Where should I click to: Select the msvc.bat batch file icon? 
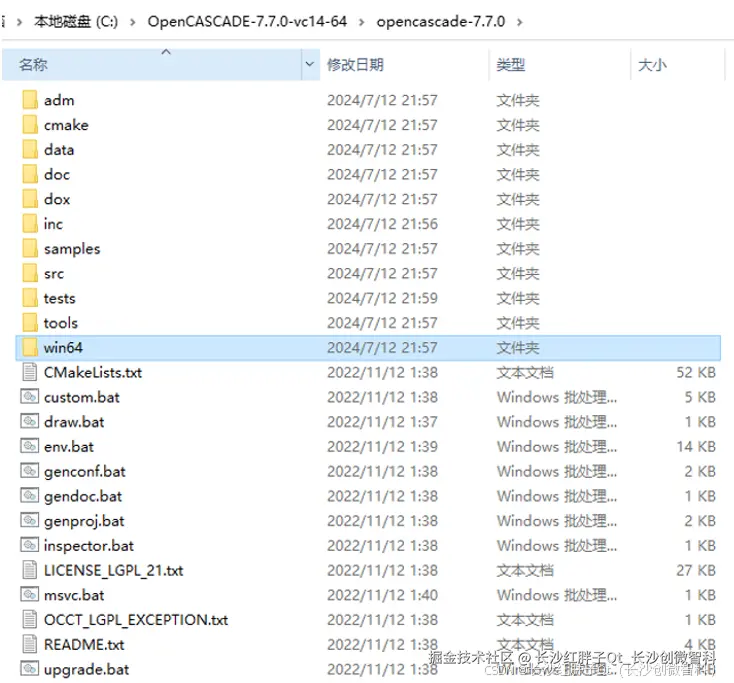click(x=29, y=595)
